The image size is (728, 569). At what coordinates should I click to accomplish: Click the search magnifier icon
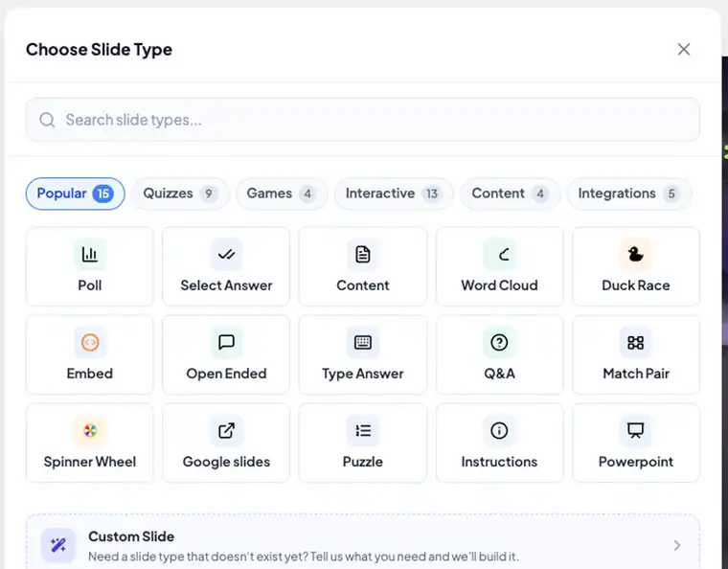(x=47, y=120)
